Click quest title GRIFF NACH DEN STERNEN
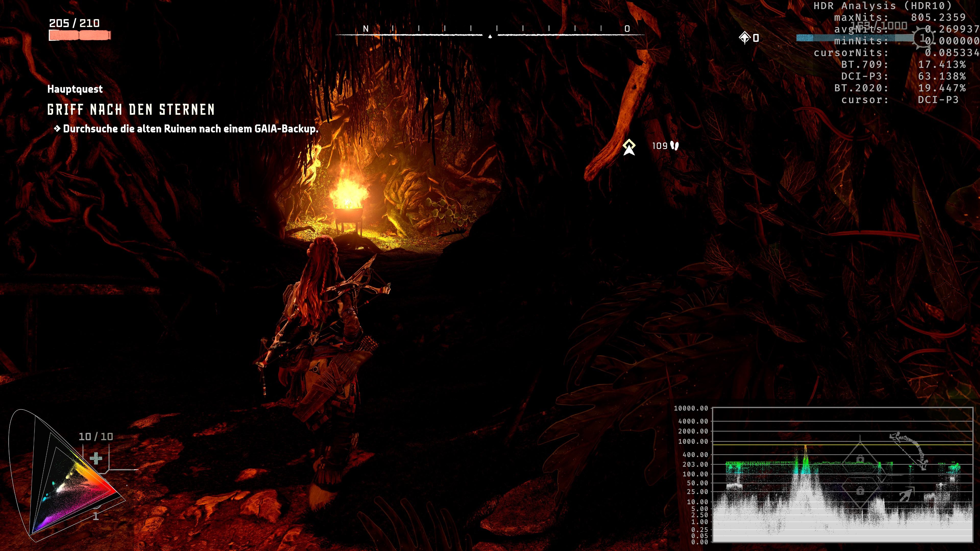 131,109
